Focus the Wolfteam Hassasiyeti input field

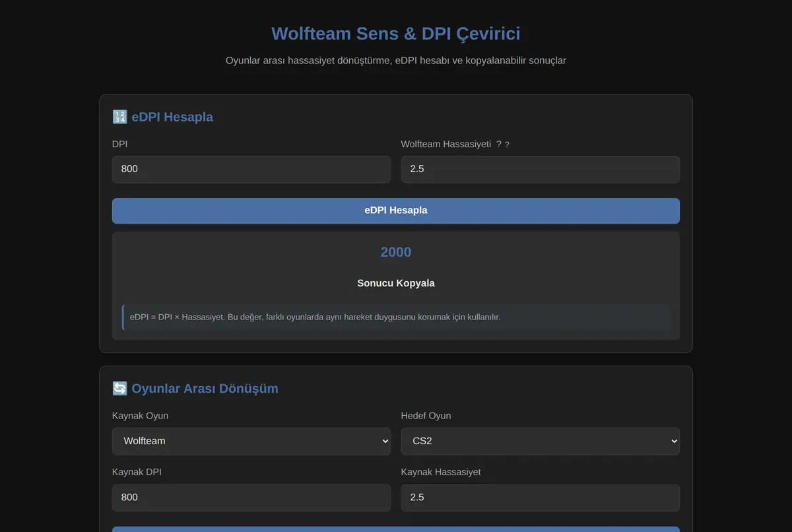[541, 170]
